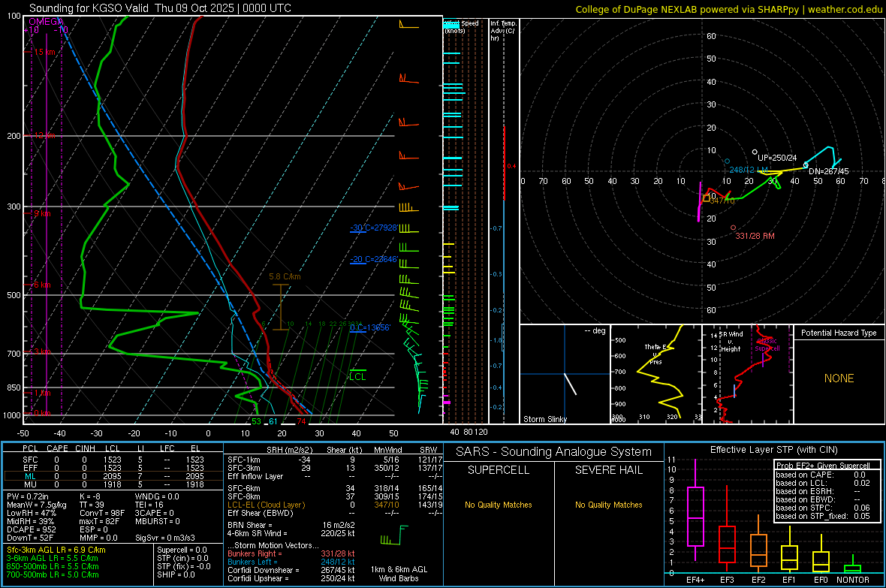Click the BRN Shear = 16 m2/s2 line
Screen dimensions: 886x588
pyautogui.click(x=291, y=525)
